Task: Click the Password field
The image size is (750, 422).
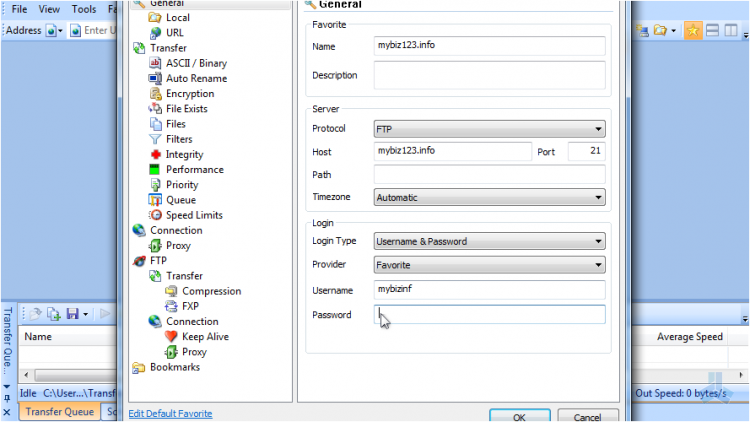Action: (489, 314)
